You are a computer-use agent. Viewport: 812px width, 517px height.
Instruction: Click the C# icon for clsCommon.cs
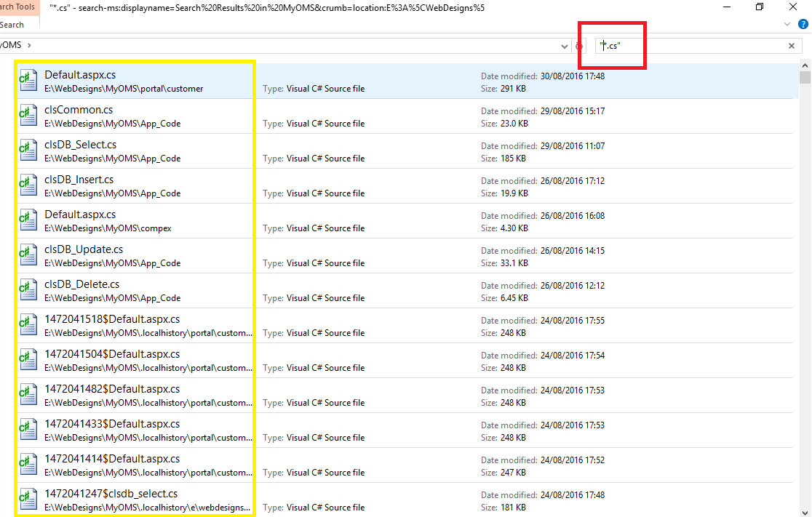click(28, 115)
